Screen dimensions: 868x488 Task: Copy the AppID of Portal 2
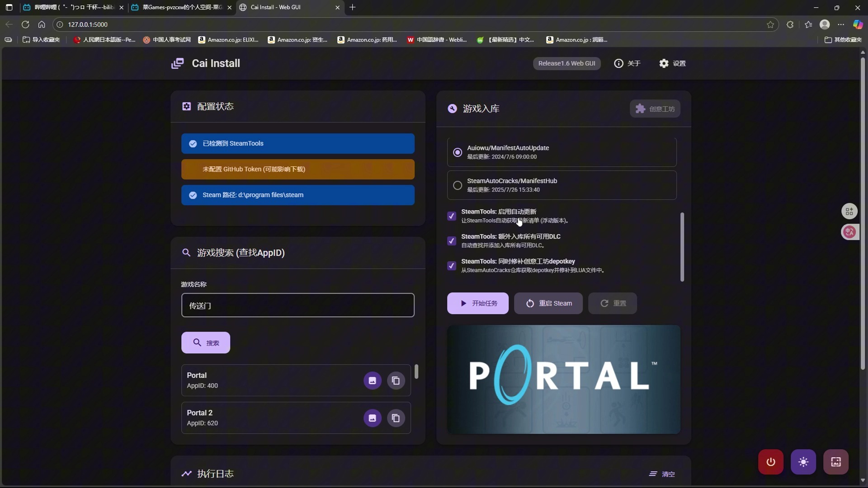pos(396,418)
